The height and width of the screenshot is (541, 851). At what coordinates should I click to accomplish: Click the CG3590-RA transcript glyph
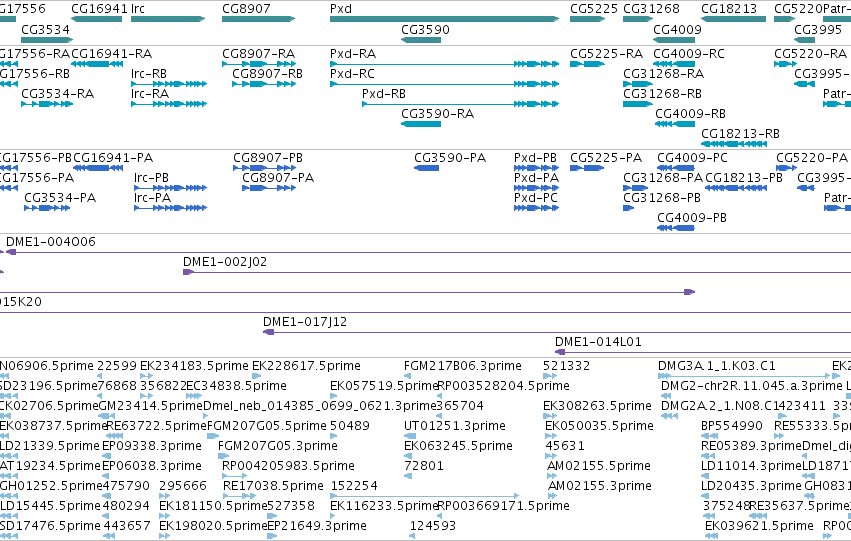(421, 124)
